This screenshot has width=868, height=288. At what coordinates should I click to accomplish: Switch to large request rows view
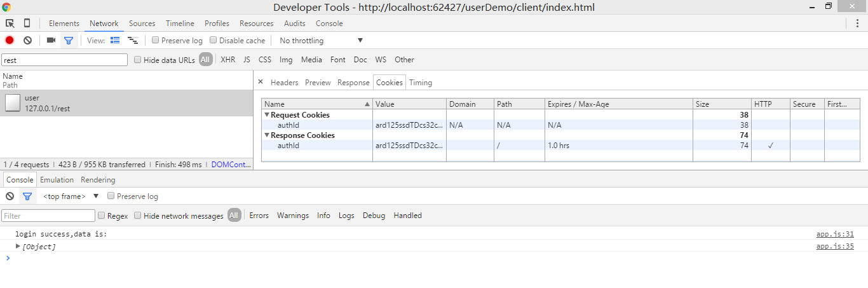tap(115, 40)
